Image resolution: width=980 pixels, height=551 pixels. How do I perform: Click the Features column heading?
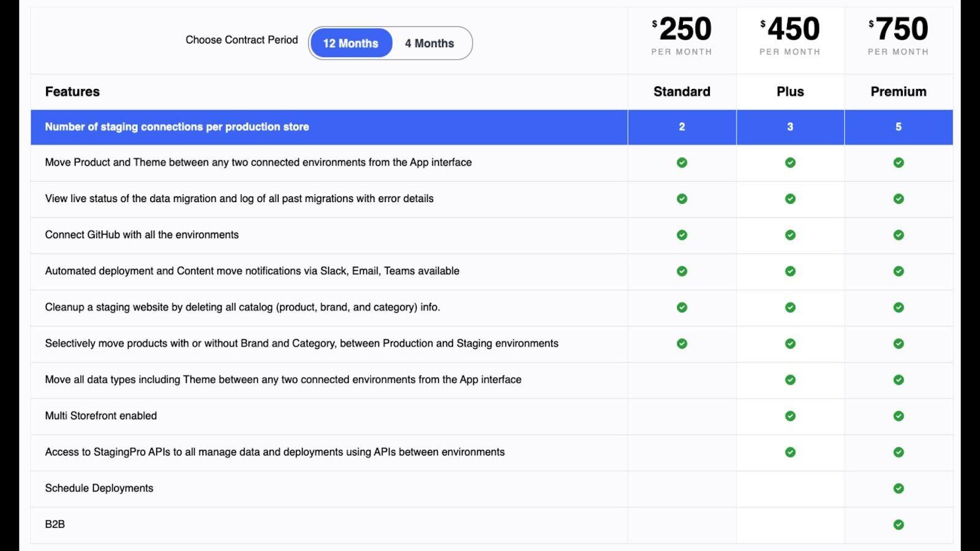(72, 92)
